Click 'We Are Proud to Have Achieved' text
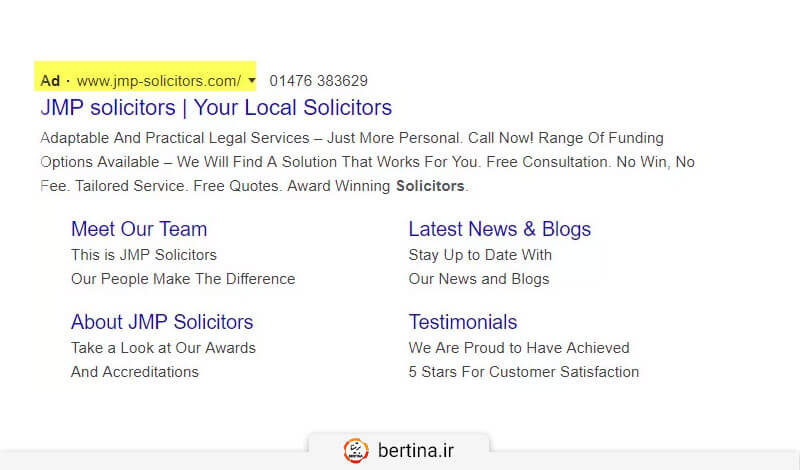 (x=519, y=348)
